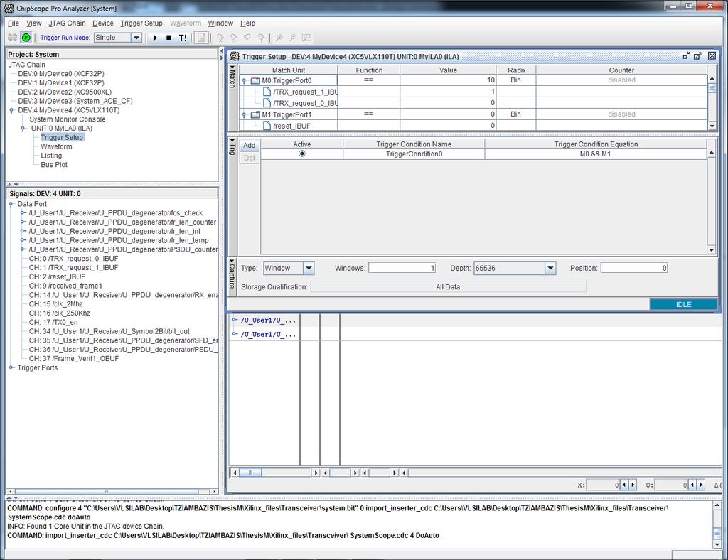The image size is (728, 560).
Task: Expand the fcs_check bus signal
Action: (23, 213)
